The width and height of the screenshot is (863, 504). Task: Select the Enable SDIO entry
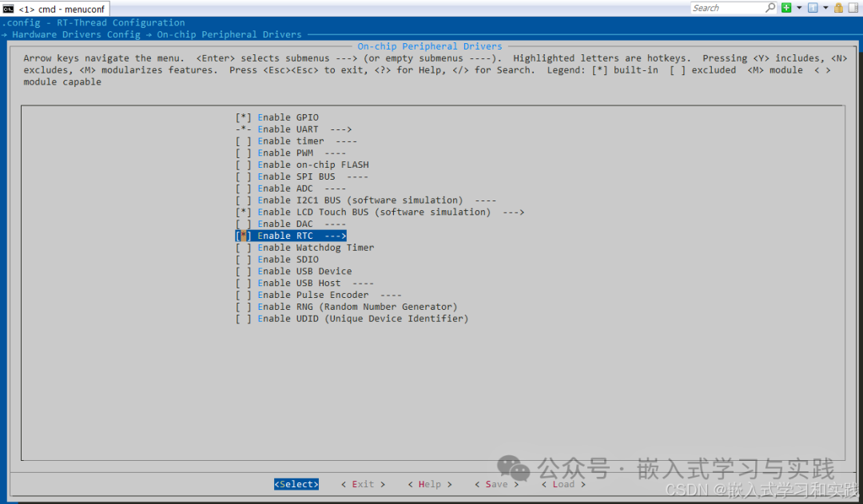(x=277, y=259)
